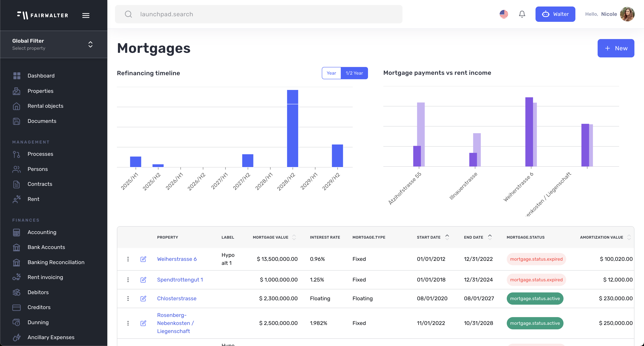Switch timeline to 1/2 Year view
644x346 pixels.
point(354,73)
